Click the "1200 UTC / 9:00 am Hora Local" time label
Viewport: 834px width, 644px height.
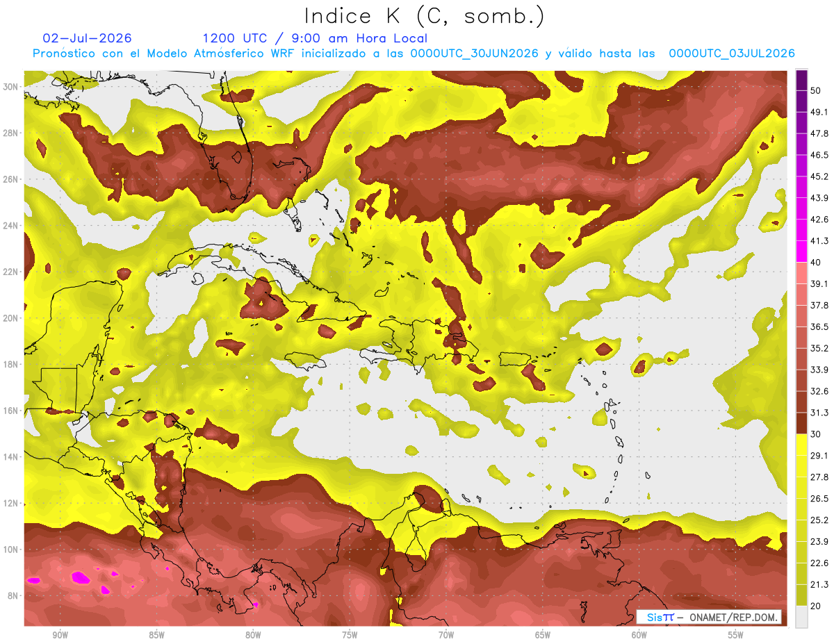click(x=315, y=38)
